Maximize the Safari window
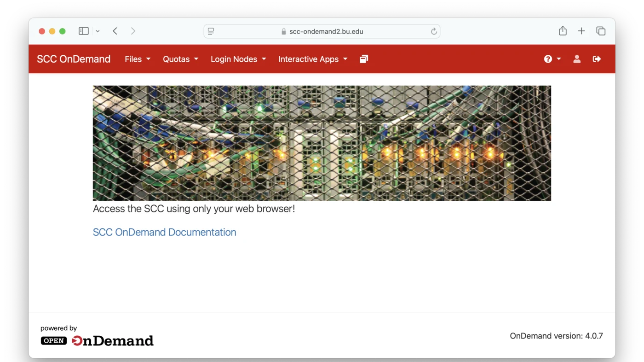644x362 pixels. [x=63, y=31]
